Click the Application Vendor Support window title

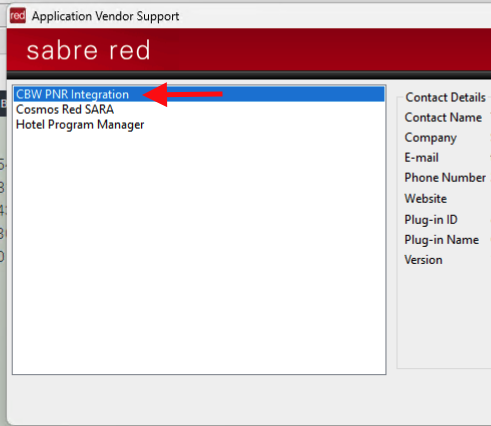pos(105,16)
